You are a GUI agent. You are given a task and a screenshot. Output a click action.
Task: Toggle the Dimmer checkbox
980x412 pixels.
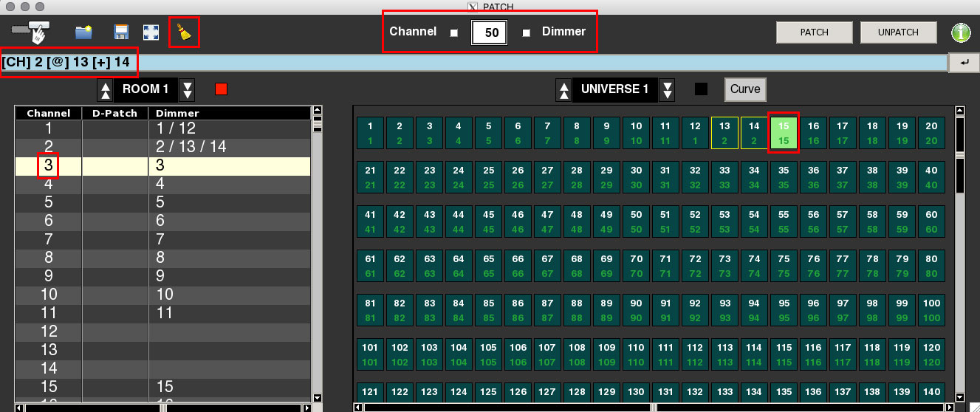point(527,32)
